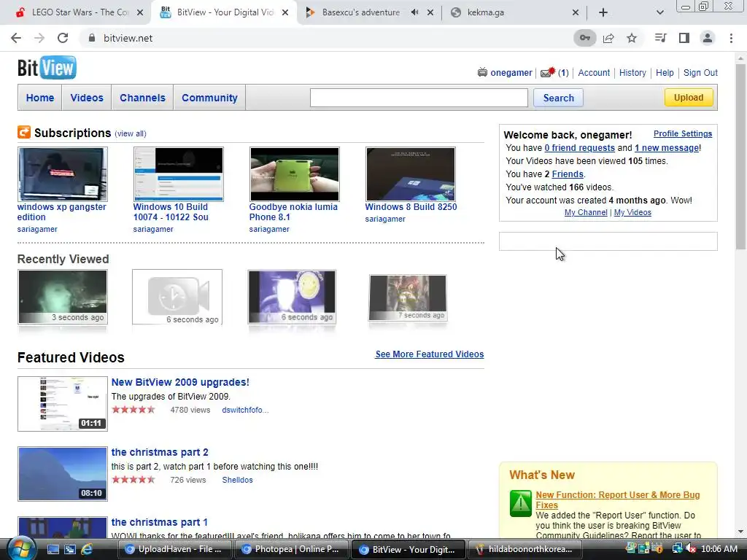Open the 0 friend requests link
The height and width of the screenshot is (560, 747).
point(579,147)
